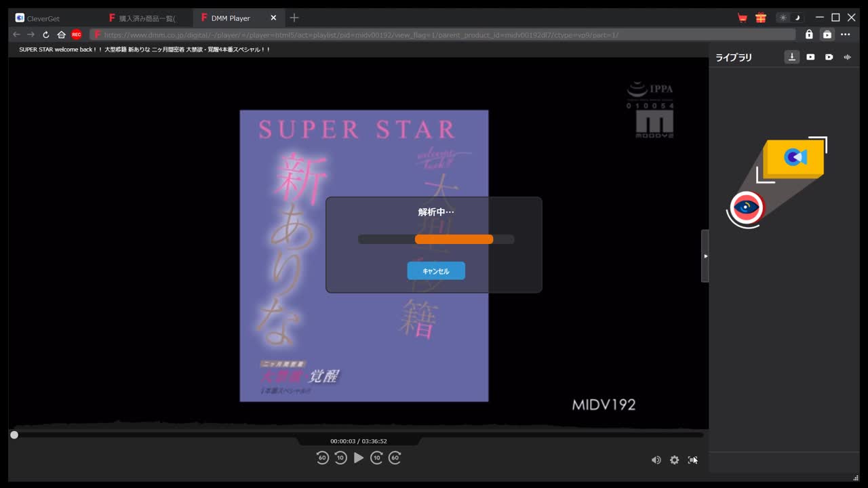This screenshot has height=488, width=868.
Task: Open player settings gear
Action: [674, 460]
